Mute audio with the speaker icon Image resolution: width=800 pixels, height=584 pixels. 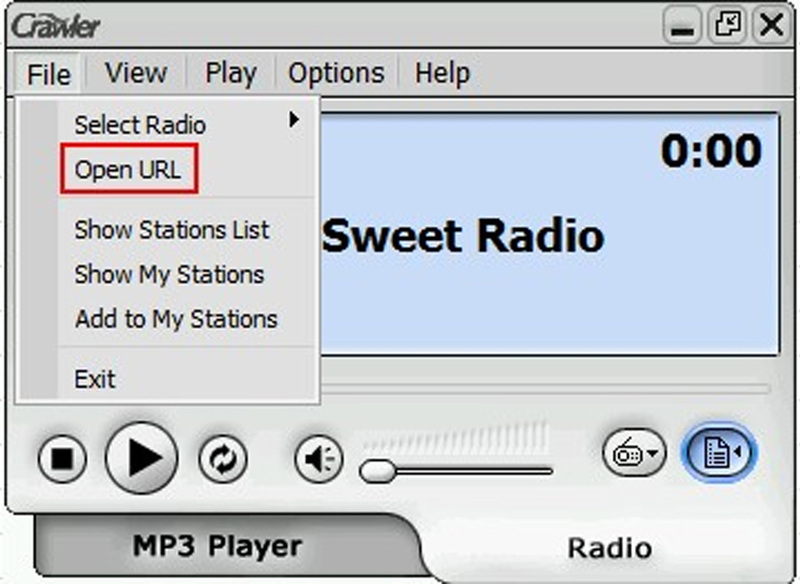(x=319, y=459)
